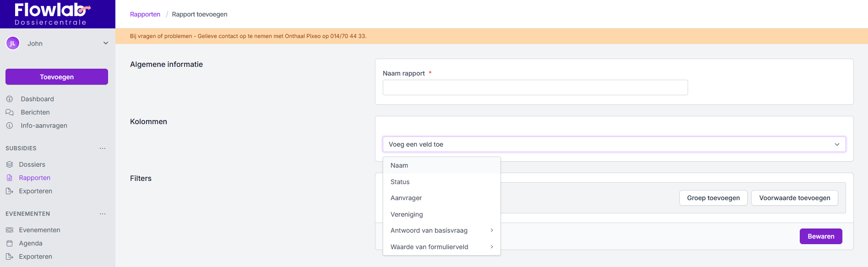This screenshot has height=267, width=868.
Task: Click the JL user avatar
Action: pos(13,44)
